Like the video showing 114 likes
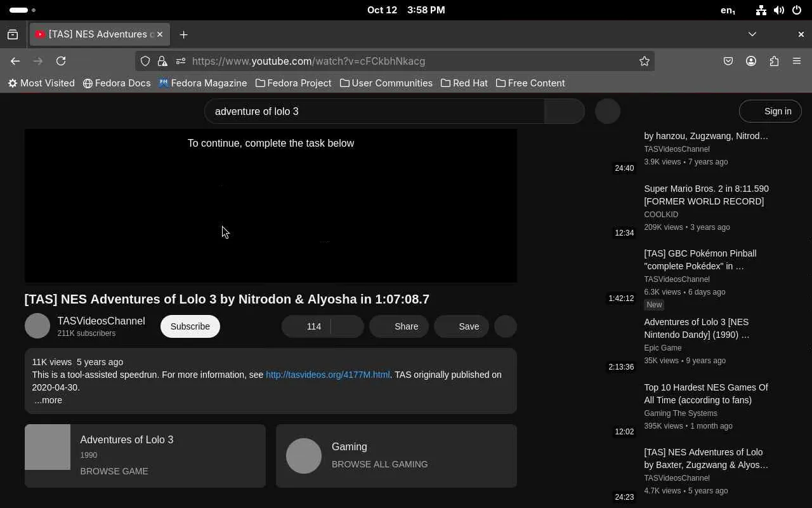The width and height of the screenshot is (812, 508). [x=306, y=326]
